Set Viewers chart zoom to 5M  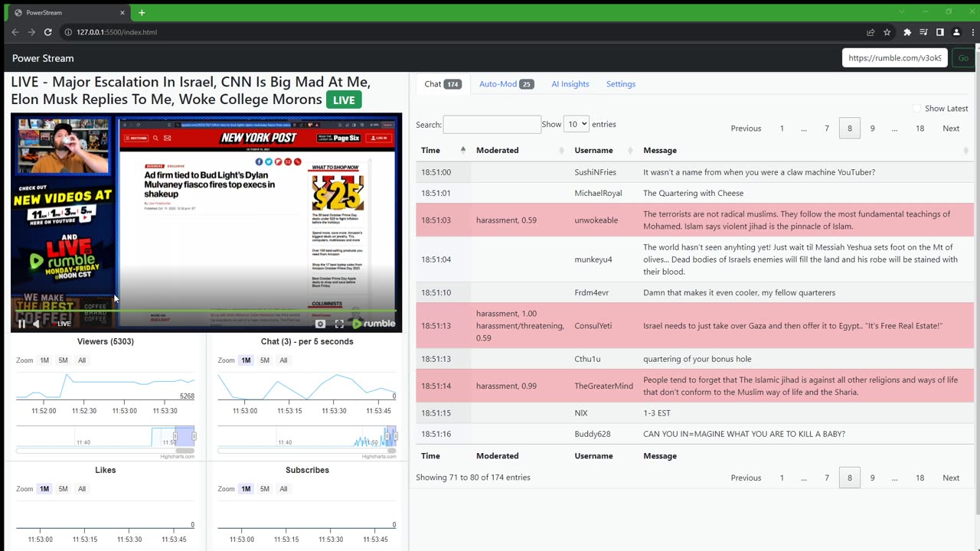(63, 360)
